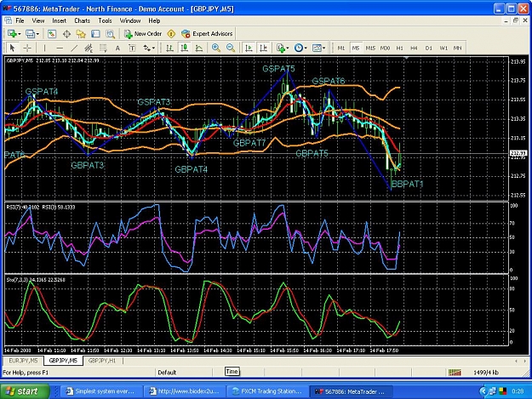Select the Text Label tool (T icon)
This screenshot has height=399, width=532.
pos(132,48)
